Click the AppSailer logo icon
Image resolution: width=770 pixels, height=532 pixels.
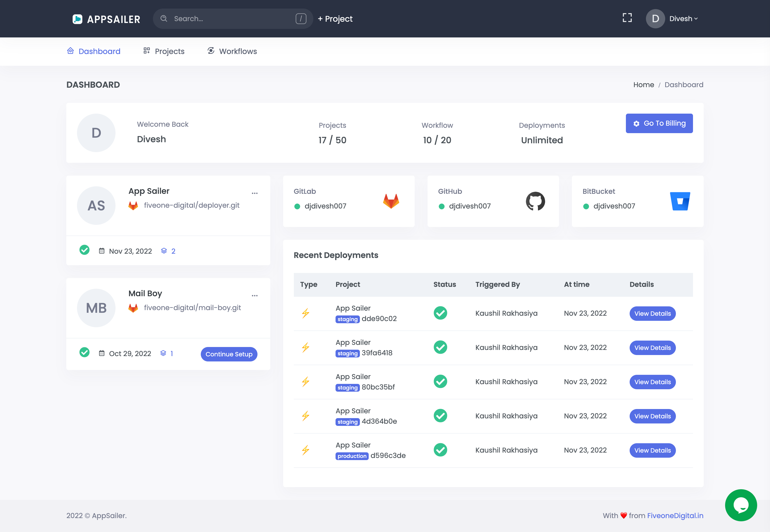(x=77, y=19)
